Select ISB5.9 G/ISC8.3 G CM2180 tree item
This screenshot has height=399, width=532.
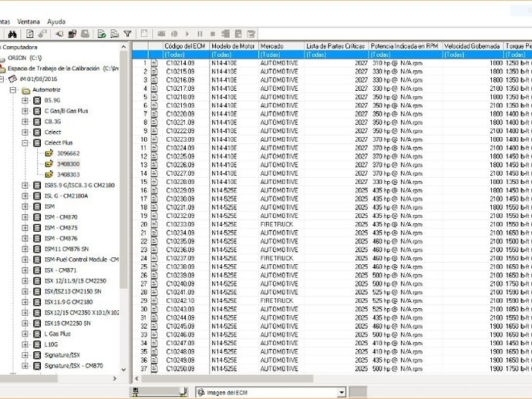(x=79, y=186)
